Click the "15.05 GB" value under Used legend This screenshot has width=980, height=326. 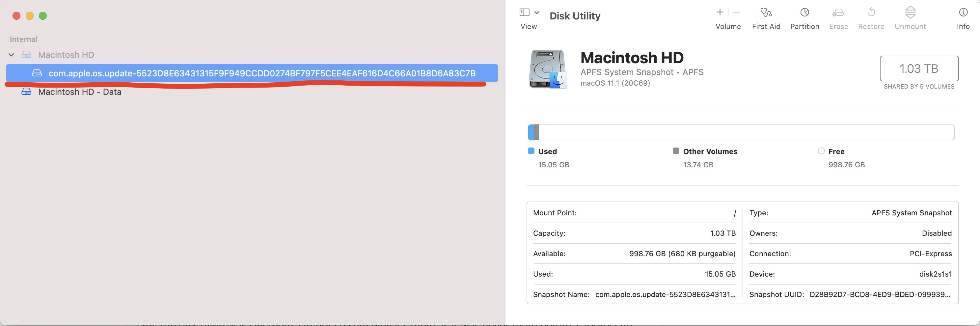click(x=554, y=165)
